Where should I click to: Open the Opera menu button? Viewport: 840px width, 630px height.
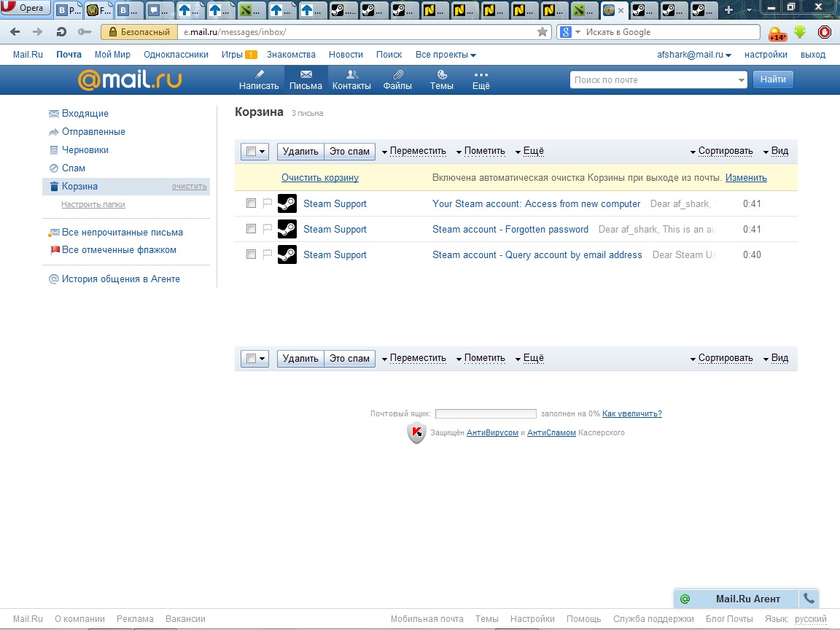click(25, 8)
